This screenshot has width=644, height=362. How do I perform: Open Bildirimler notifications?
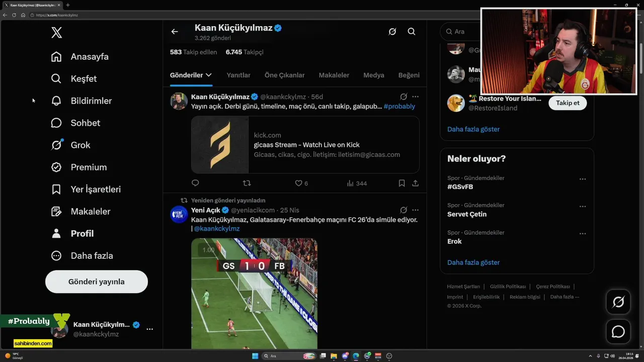(x=82, y=101)
